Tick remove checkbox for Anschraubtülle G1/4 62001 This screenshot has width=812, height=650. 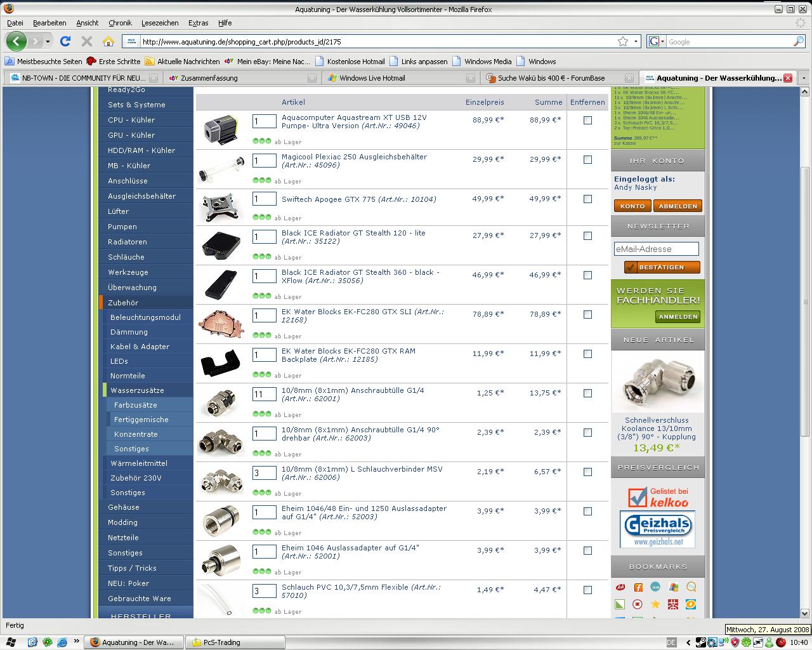587,393
